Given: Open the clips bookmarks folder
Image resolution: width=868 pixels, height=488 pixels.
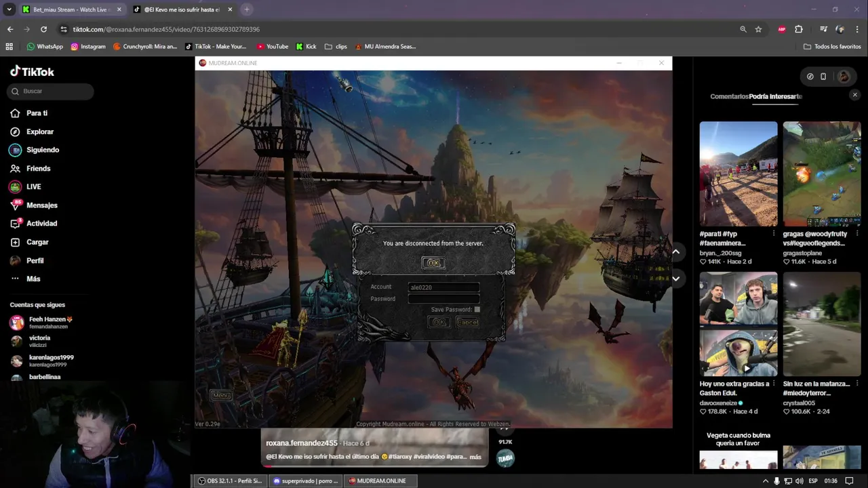Looking at the screenshot, I should pyautogui.click(x=336, y=47).
